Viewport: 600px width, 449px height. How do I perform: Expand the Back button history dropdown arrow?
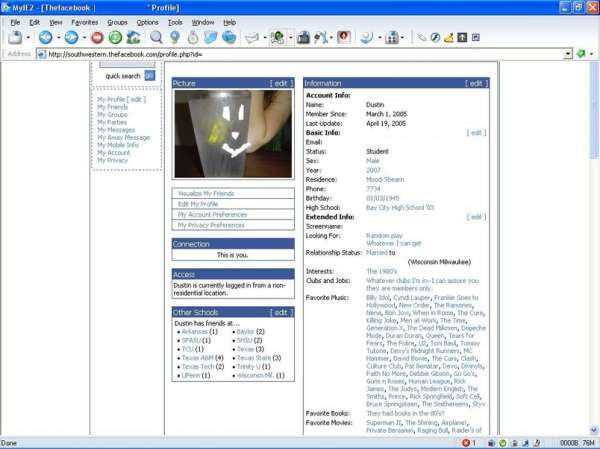tap(56, 37)
